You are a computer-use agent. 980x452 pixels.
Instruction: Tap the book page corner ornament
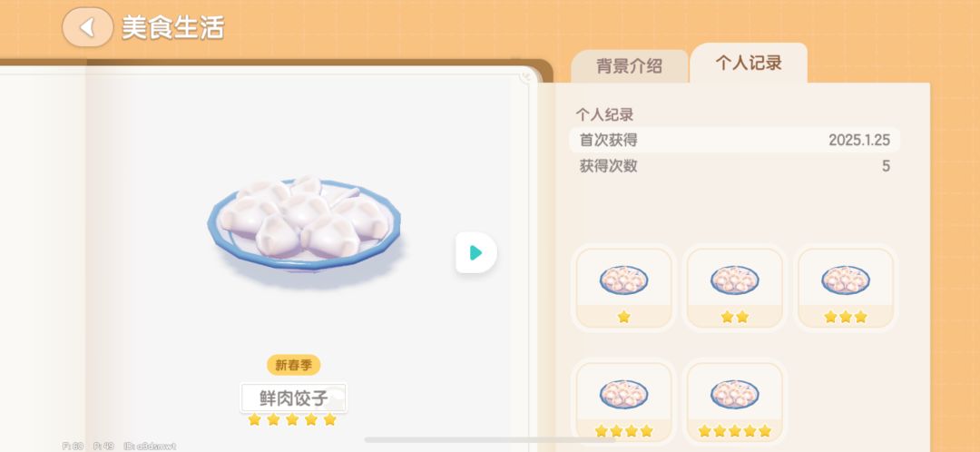529,77
